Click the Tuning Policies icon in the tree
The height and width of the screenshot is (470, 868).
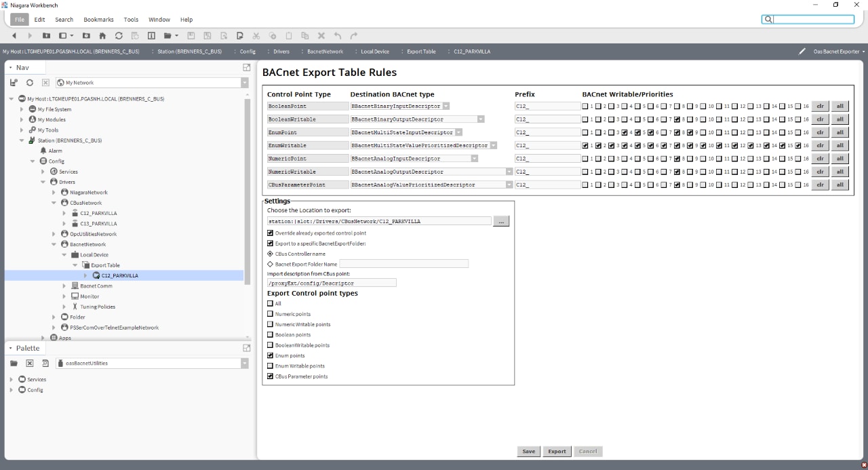75,307
